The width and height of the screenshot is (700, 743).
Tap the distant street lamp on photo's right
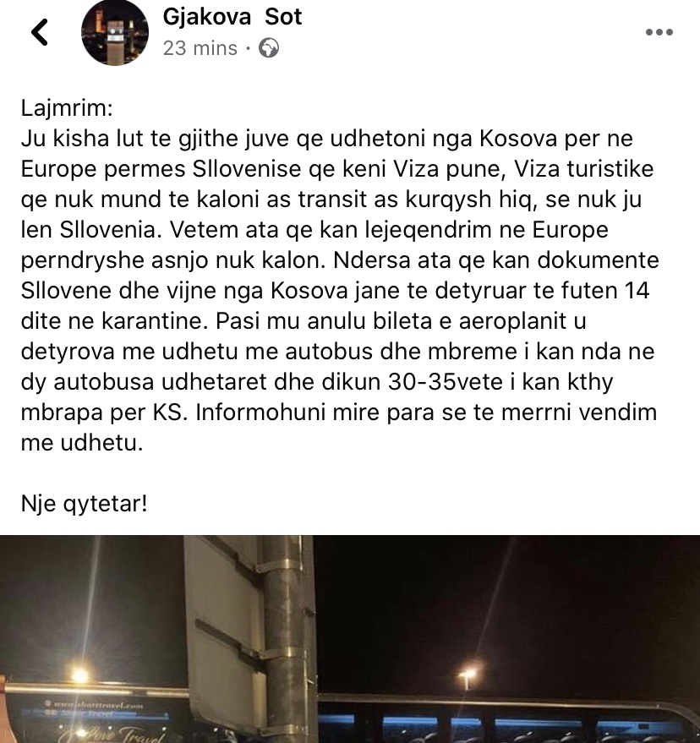pyautogui.click(x=468, y=674)
